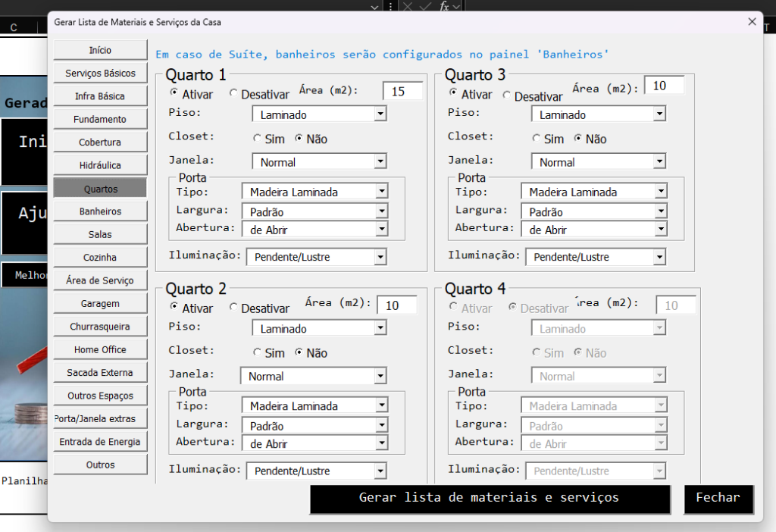
Task: Select the Outros section
Action: tap(100, 465)
